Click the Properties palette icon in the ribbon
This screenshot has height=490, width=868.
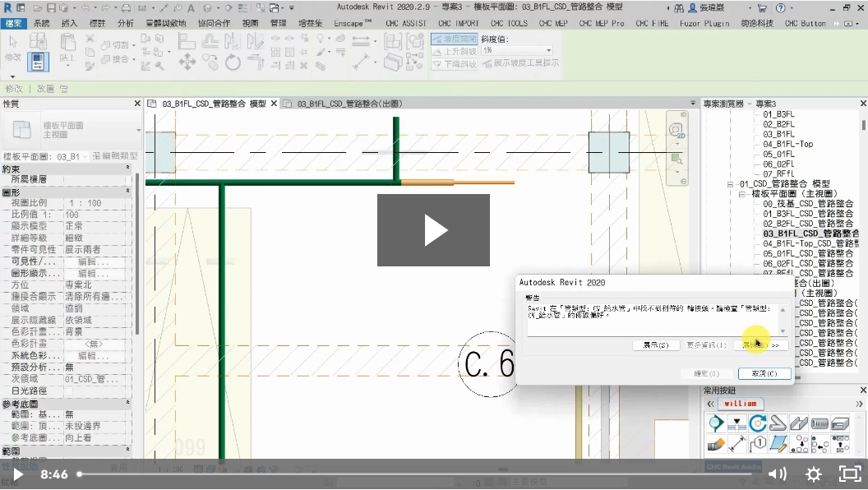[x=37, y=62]
